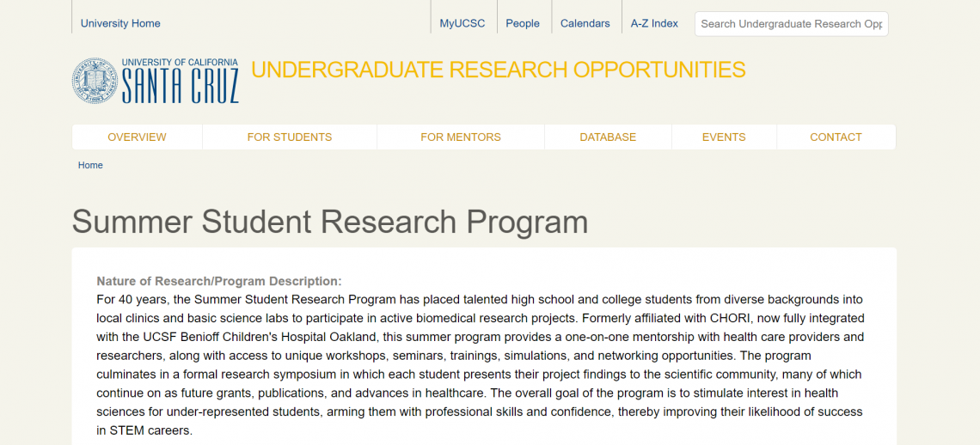980x445 pixels.
Task: Select the Overview menu item
Action: [x=137, y=137]
